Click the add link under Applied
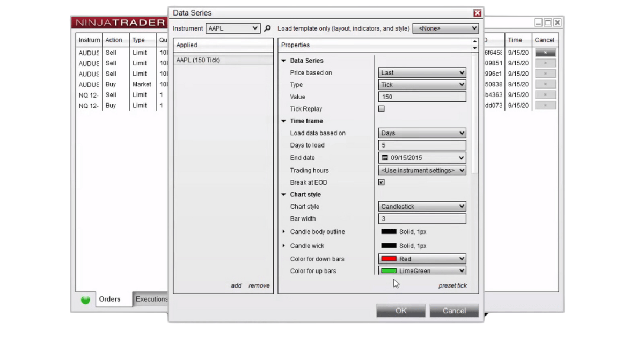 (236, 286)
